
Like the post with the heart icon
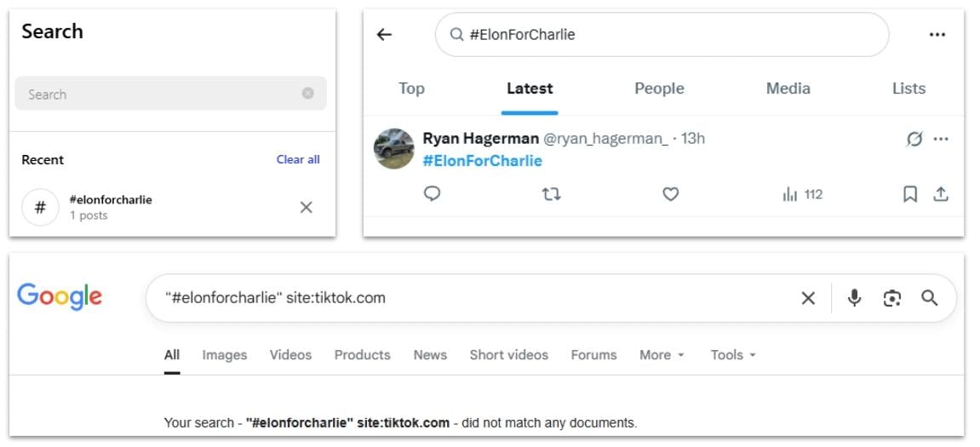(x=671, y=194)
